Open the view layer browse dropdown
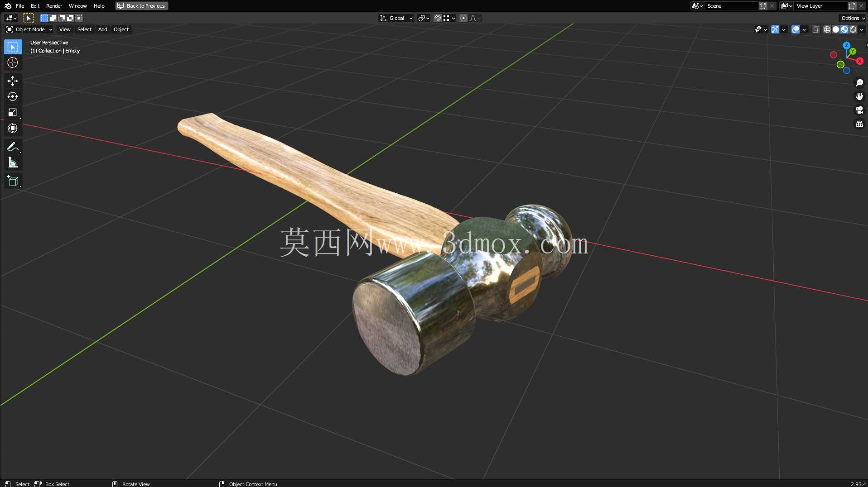Screen dimensions: 868x487 [786, 6]
